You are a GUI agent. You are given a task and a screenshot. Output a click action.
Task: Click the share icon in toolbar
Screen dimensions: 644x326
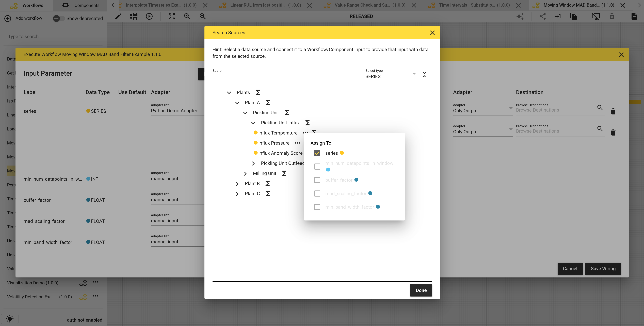[542, 17]
